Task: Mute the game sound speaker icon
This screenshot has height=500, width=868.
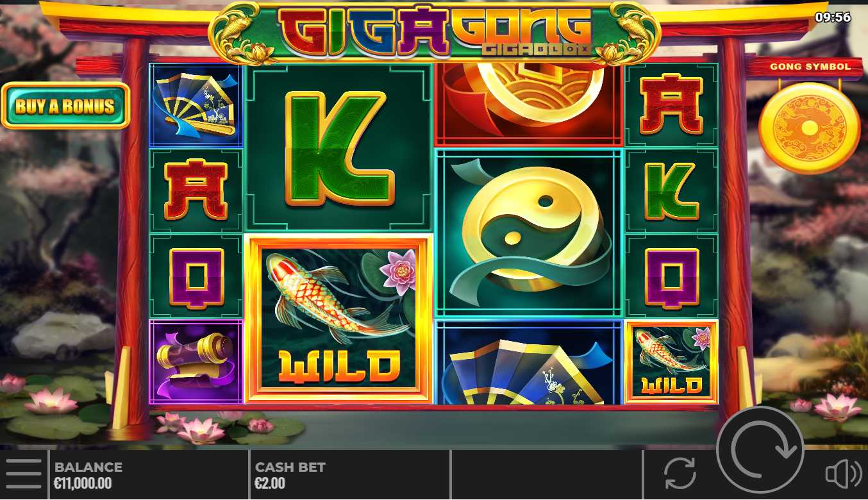Action: pos(844,474)
